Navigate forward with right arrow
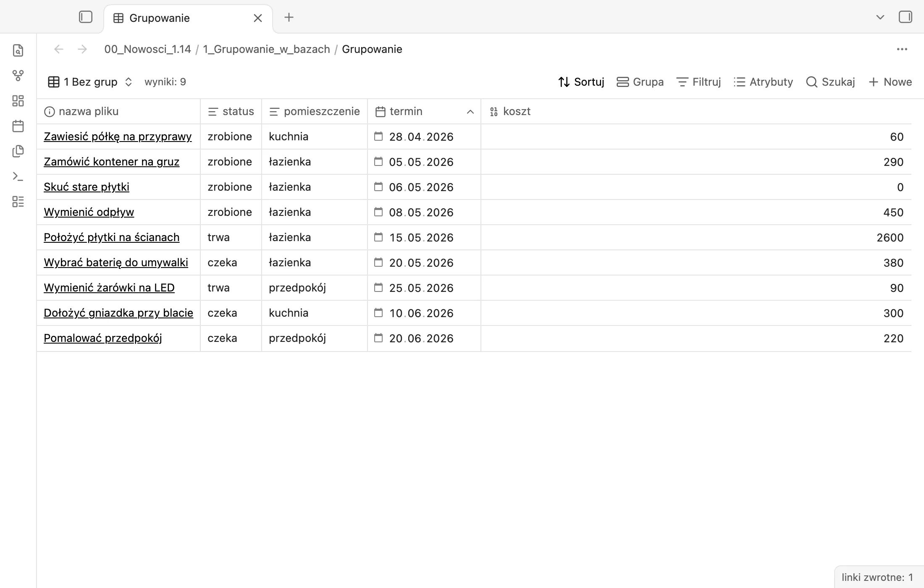Viewport: 924px width, 588px height. click(82, 49)
